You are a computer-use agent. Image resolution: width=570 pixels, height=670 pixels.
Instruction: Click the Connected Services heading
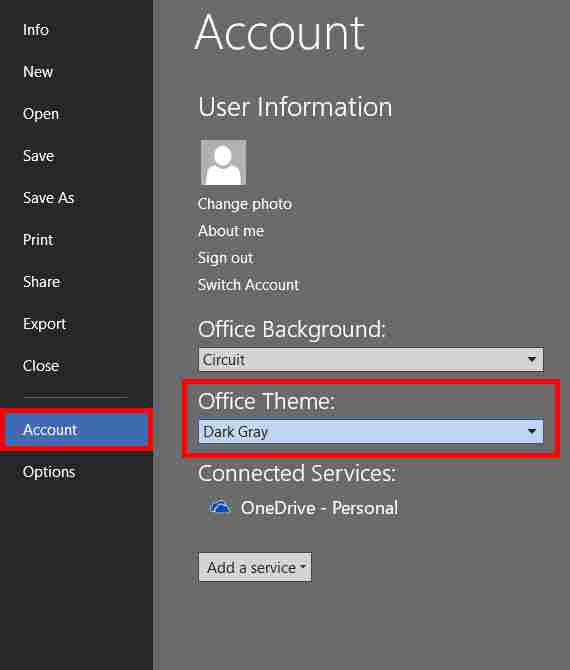pyautogui.click(x=297, y=473)
